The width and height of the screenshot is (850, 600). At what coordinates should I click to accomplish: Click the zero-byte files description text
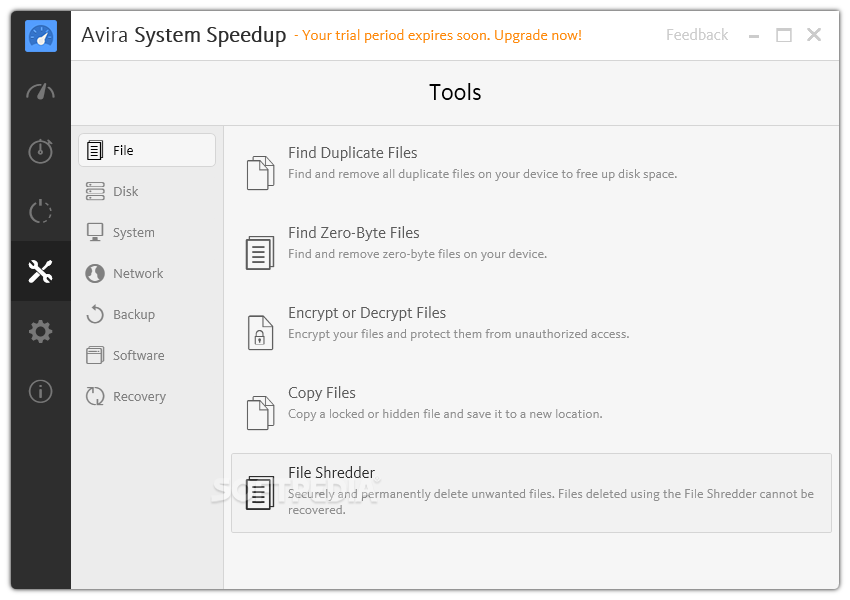(417, 254)
